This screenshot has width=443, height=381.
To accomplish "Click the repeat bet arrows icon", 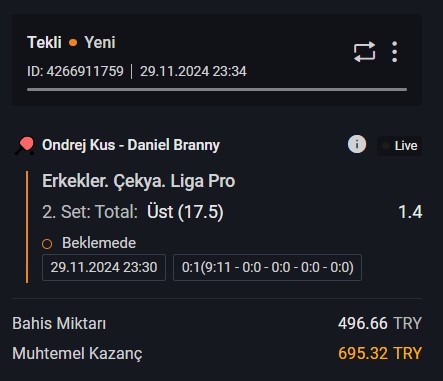I will click(364, 52).
